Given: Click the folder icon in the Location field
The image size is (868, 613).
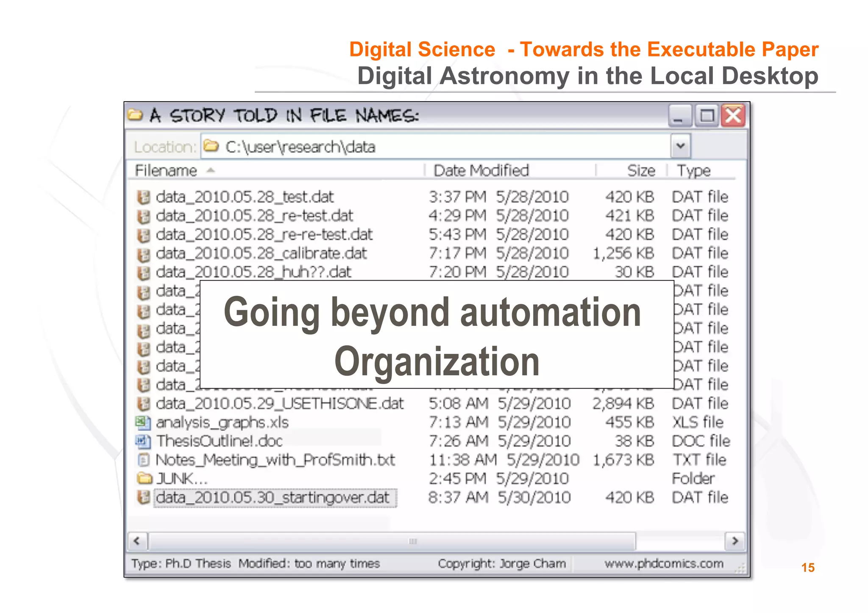Looking at the screenshot, I should pyautogui.click(x=211, y=146).
